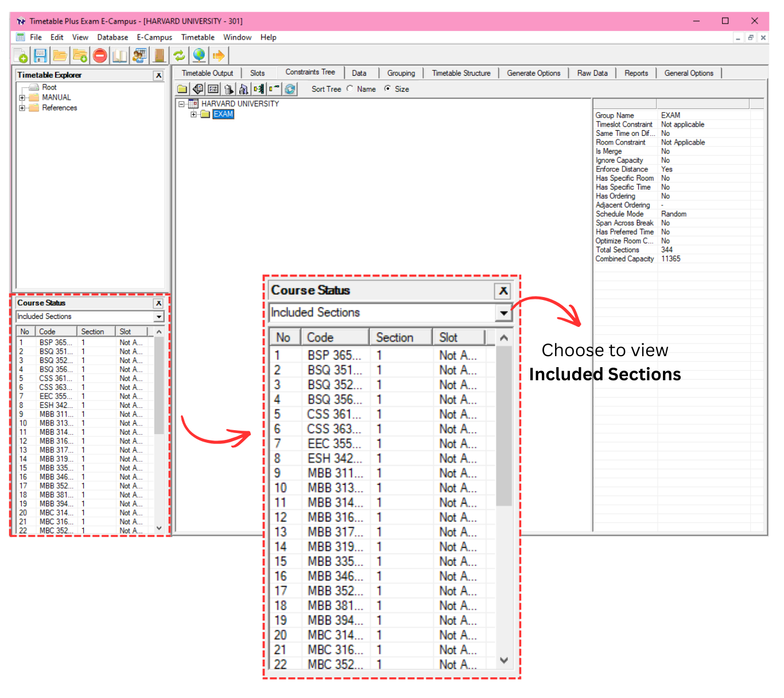Click the Total Sections value 344
This screenshot has height=698, width=784.
tap(666, 250)
